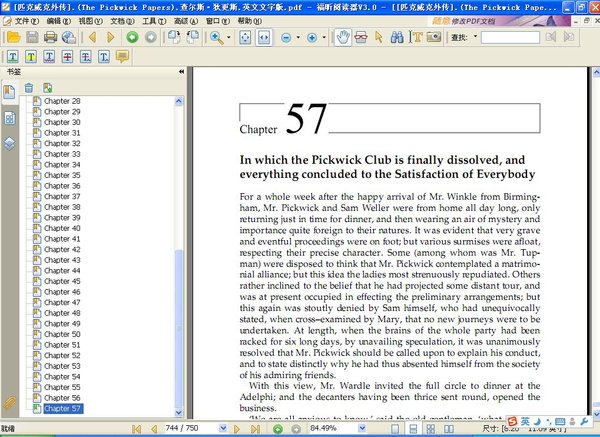Go to next page with yellow right arrow in toolbar

pos(111,37)
